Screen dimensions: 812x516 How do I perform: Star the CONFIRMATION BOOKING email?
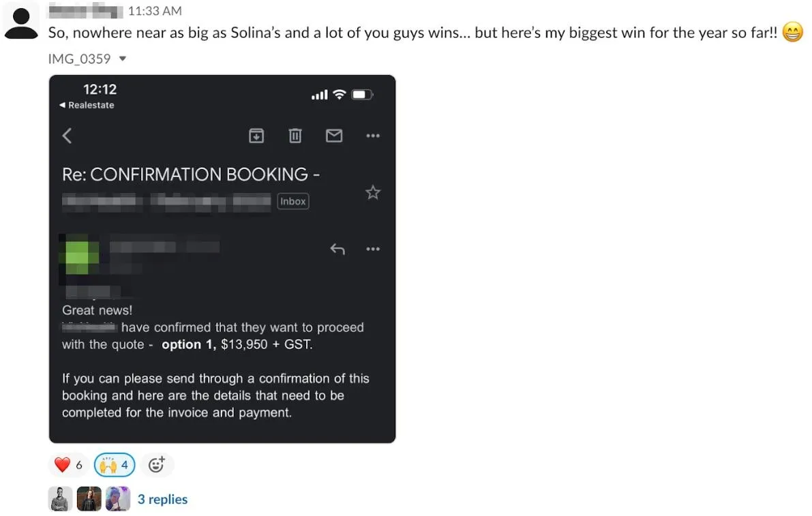click(372, 192)
